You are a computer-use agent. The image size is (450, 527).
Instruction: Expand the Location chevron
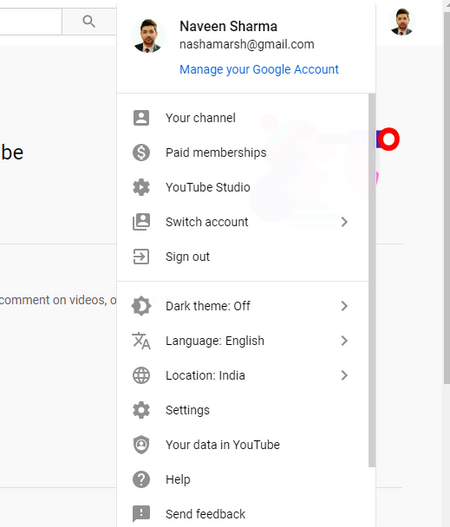pos(344,375)
